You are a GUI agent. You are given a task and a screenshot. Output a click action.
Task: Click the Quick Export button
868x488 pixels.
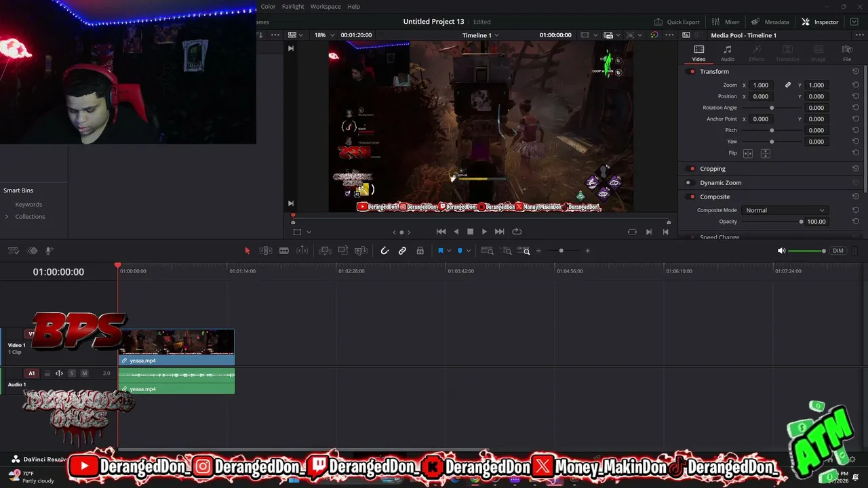[x=676, y=22]
